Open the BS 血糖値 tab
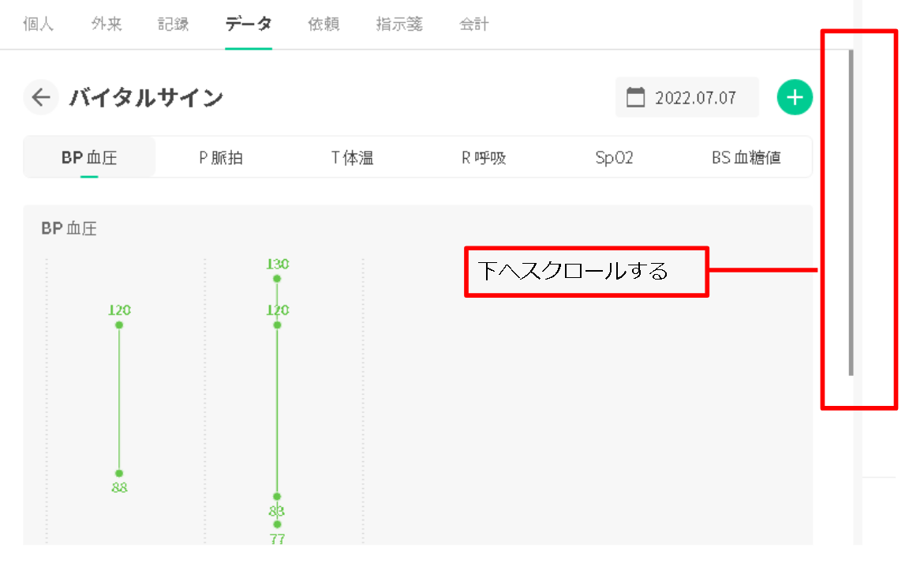924x567 pixels. pyautogui.click(x=746, y=158)
